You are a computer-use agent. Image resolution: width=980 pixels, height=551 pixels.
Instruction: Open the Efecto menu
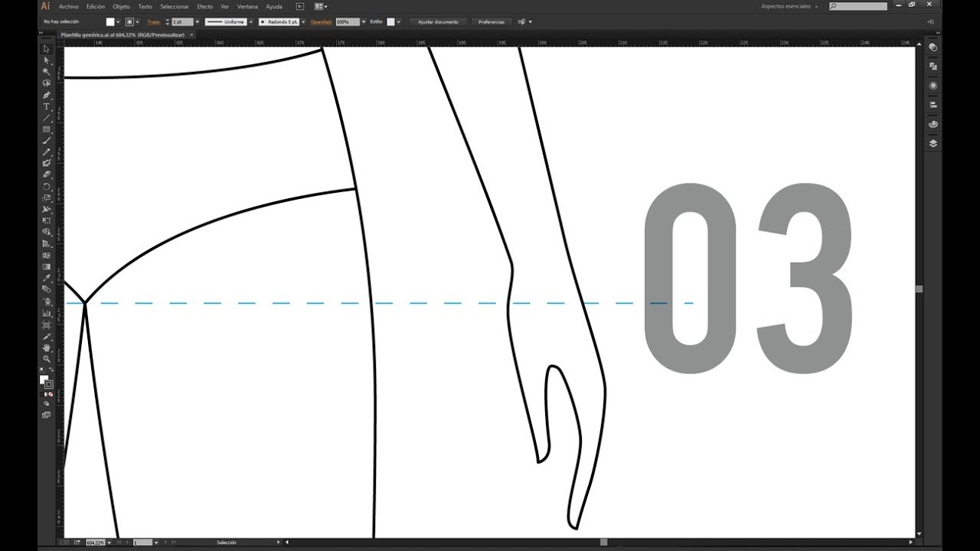[x=205, y=6]
